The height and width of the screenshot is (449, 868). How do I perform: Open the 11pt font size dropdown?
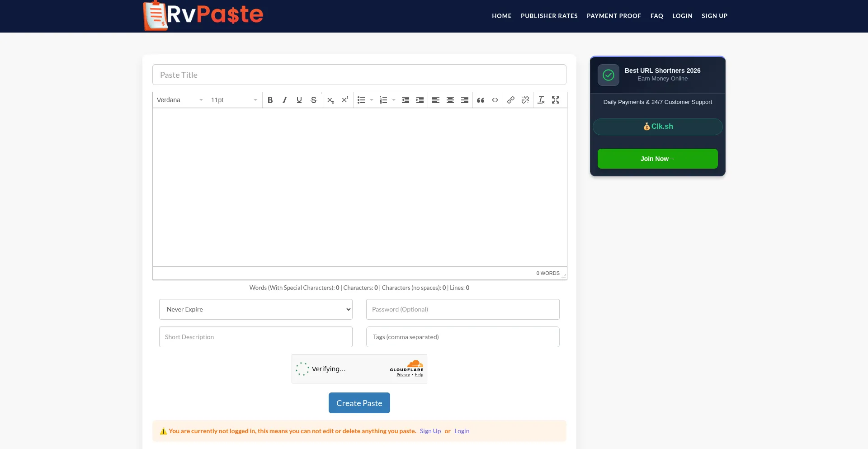234,100
